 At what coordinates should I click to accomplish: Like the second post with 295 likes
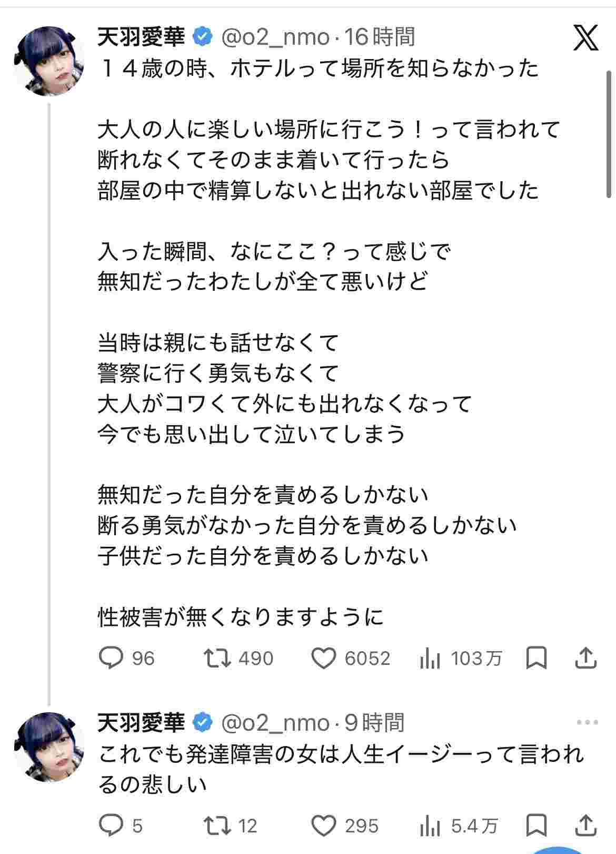pos(323,825)
